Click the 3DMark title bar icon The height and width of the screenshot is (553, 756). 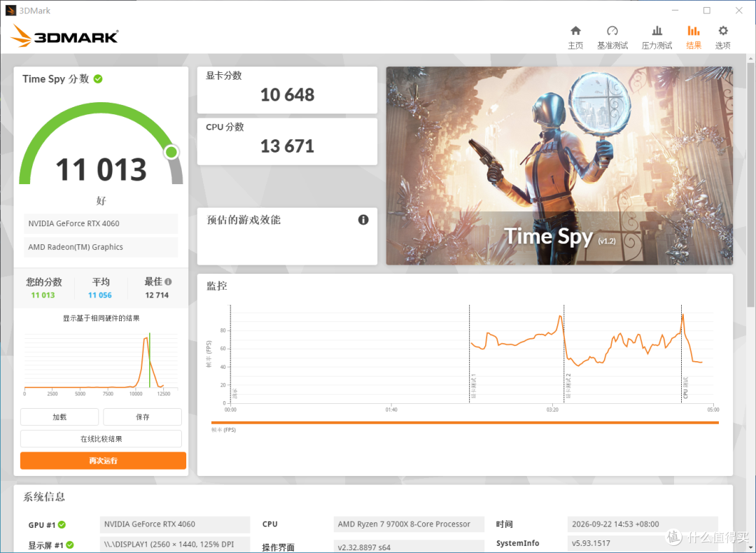tap(10, 10)
